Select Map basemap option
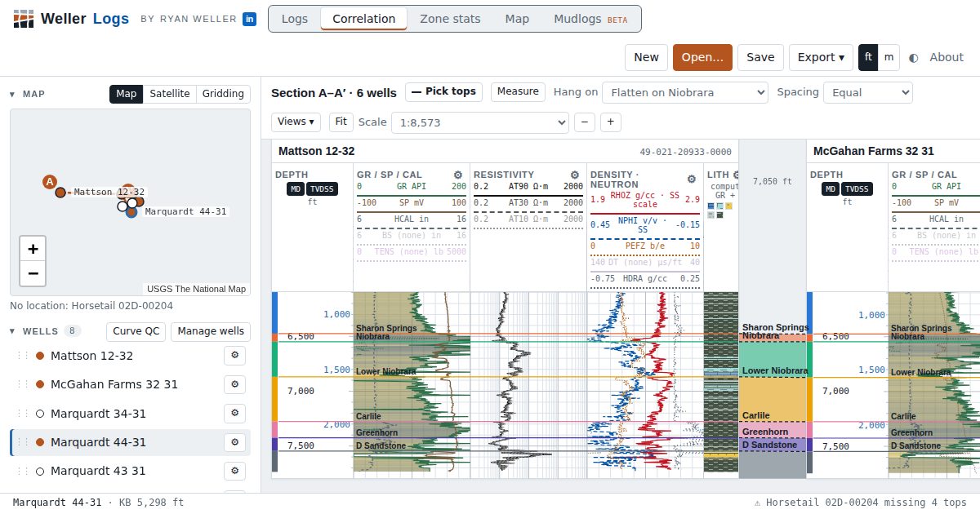The image size is (980, 514). [x=127, y=94]
